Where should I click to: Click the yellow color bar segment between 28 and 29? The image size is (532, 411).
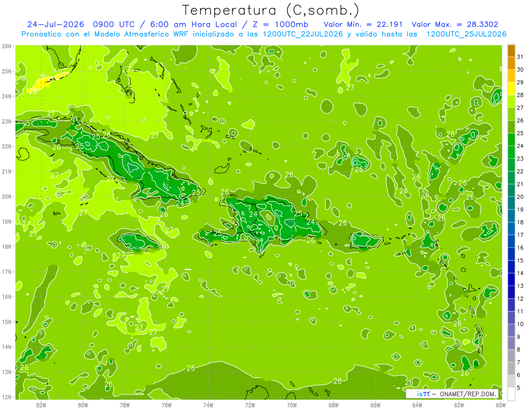click(511, 89)
